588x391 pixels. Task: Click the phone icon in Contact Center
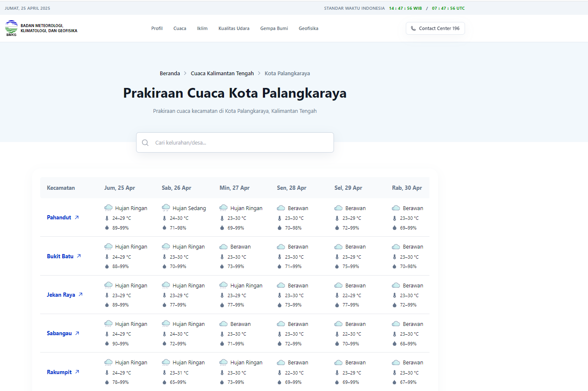point(413,29)
